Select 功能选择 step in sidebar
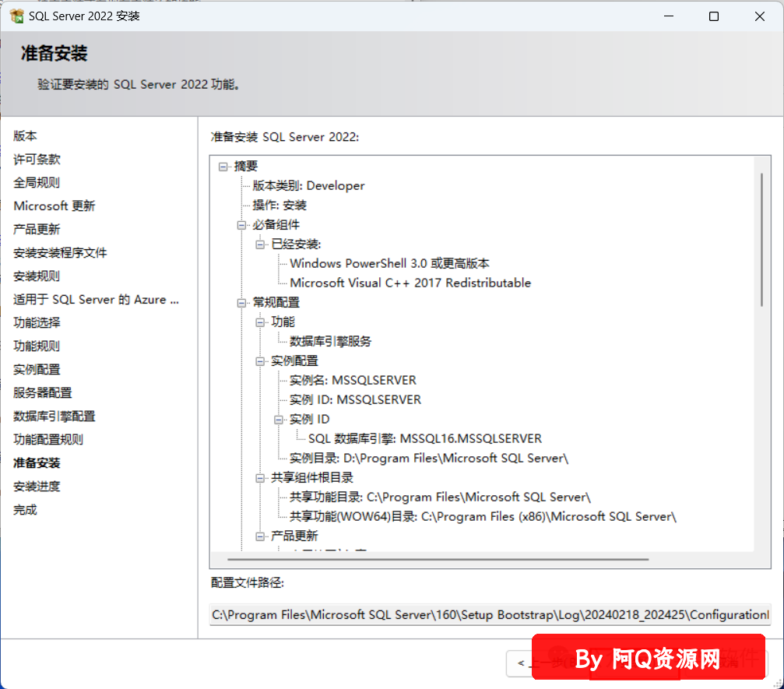Image resolution: width=784 pixels, height=689 pixels. click(x=37, y=323)
